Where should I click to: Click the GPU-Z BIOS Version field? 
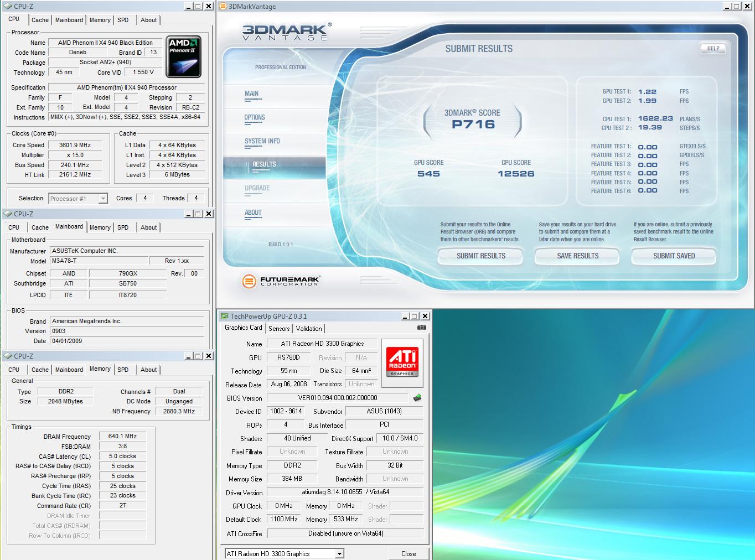pos(338,398)
